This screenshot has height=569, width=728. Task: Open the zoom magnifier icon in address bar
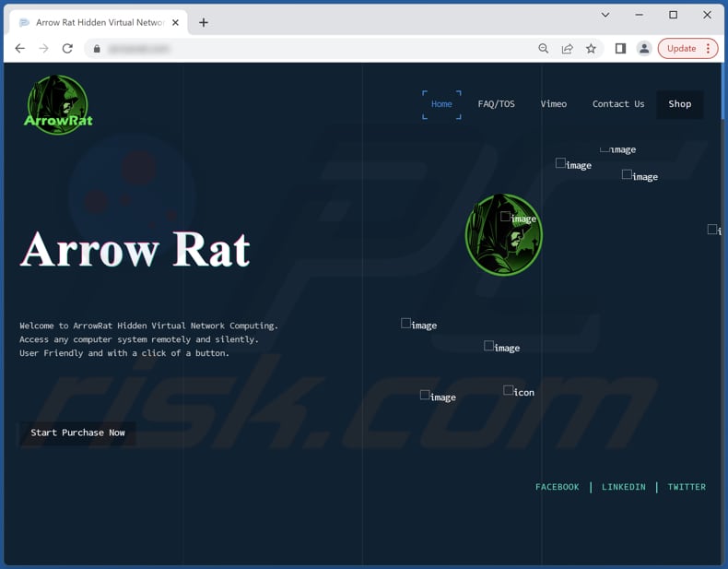[x=544, y=49]
